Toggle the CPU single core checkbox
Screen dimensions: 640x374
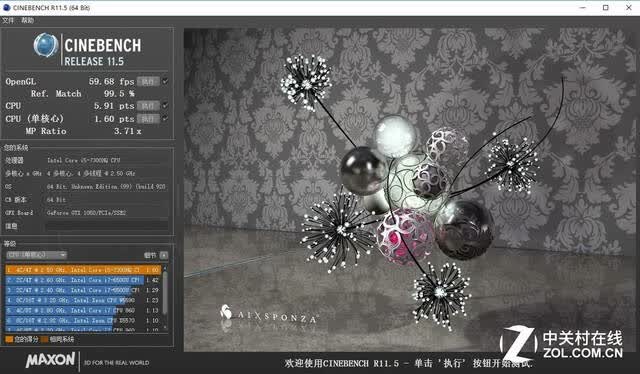click(x=165, y=118)
